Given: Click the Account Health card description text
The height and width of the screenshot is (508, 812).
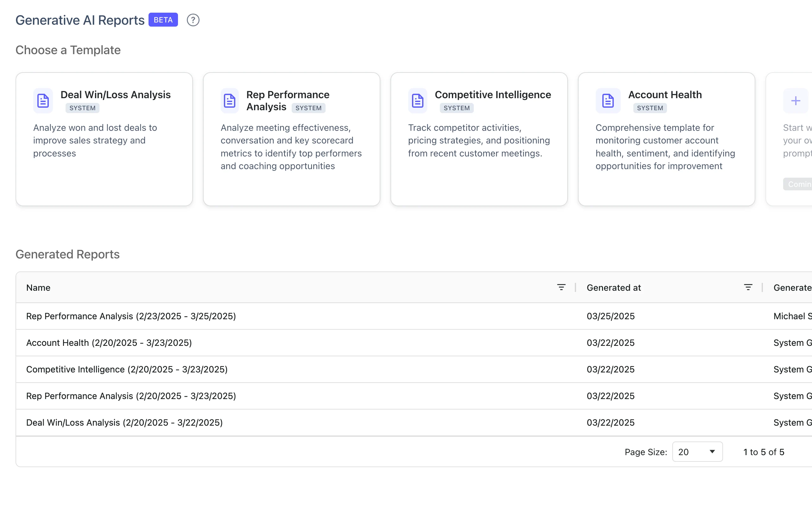Looking at the screenshot, I should click(x=665, y=147).
